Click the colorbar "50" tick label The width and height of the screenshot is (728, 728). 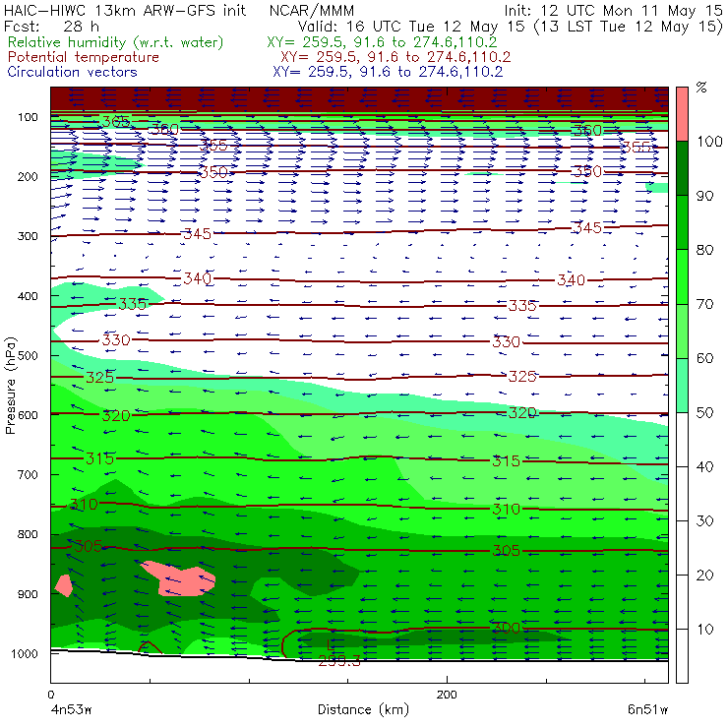click(x=704, y=412)
